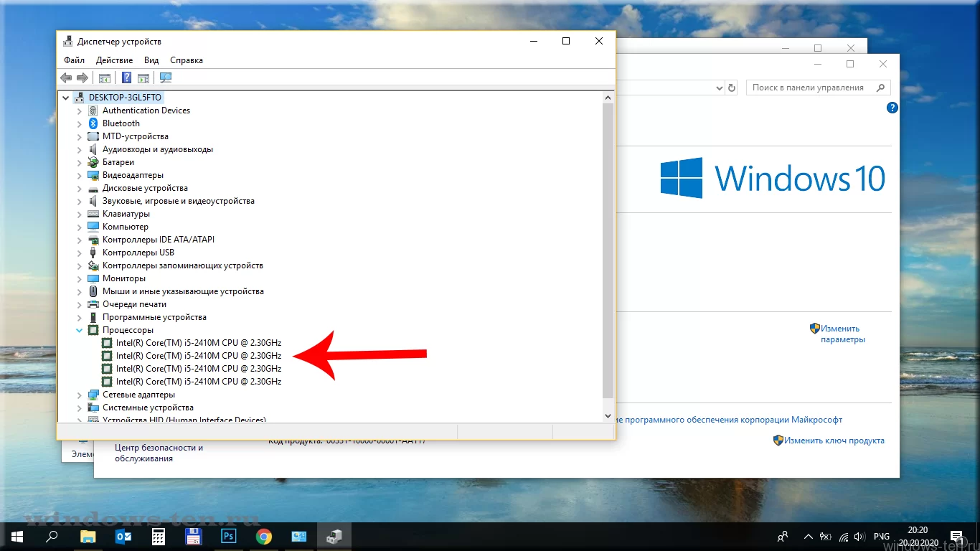Expand Мыши и иные указывающие устройства
The image size is (980, 551).
pos(80,291)
